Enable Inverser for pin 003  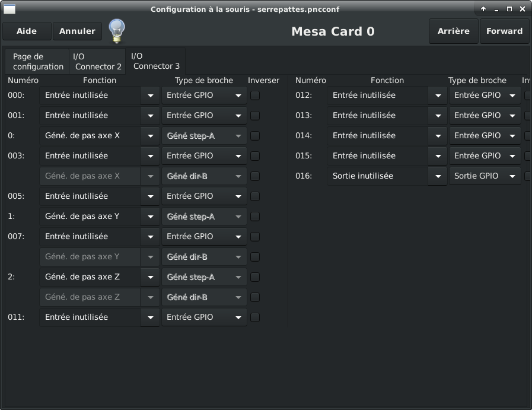[255, 156]
